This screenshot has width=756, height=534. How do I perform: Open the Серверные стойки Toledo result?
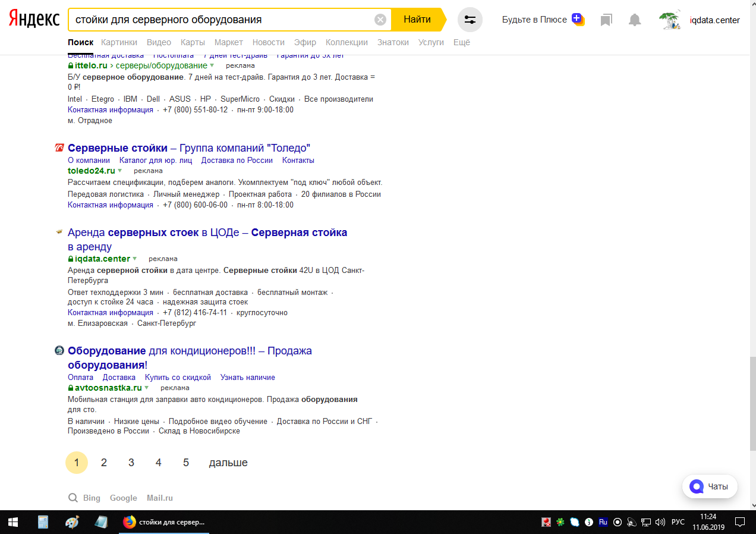coord(189,148)
